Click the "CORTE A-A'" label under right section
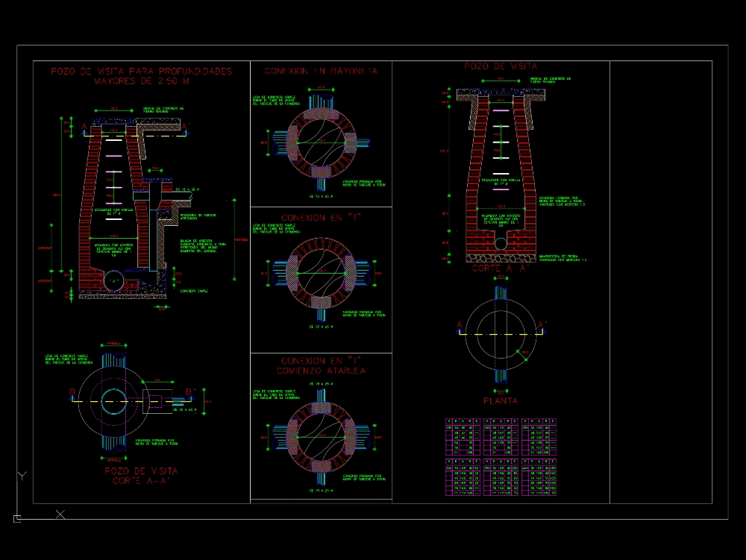 tap(501, 269)
